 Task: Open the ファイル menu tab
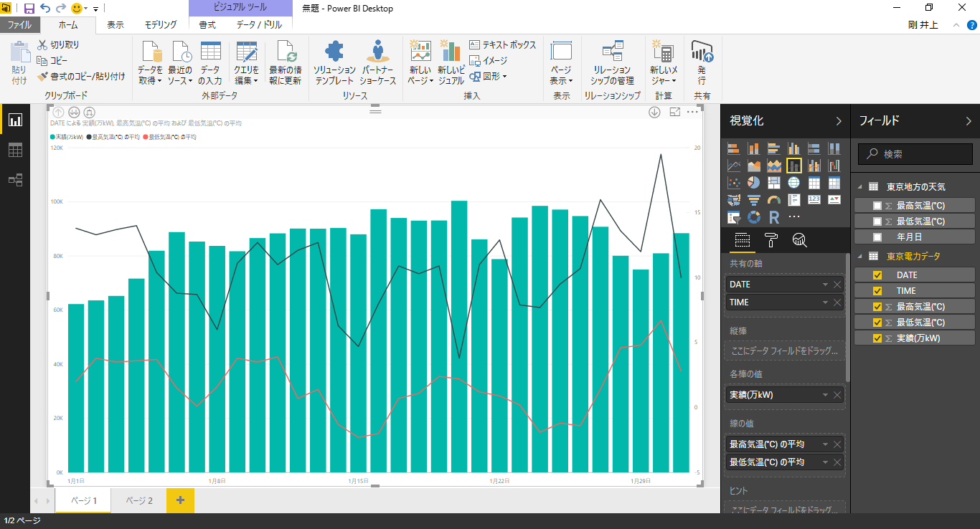pyautogui.click(x=19, y=25)
